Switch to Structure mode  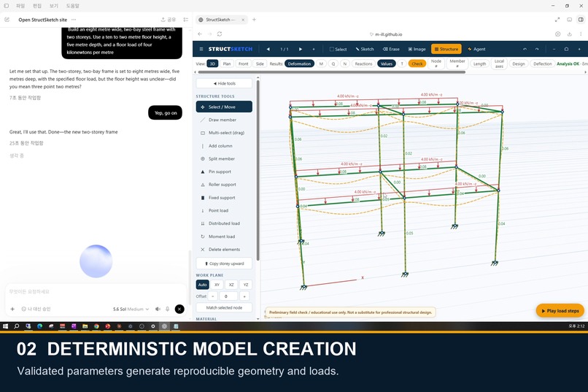click(x=446, y=49)
